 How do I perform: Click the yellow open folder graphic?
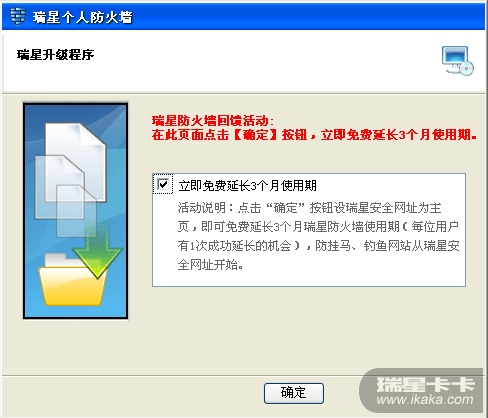[x=73, y=283]
